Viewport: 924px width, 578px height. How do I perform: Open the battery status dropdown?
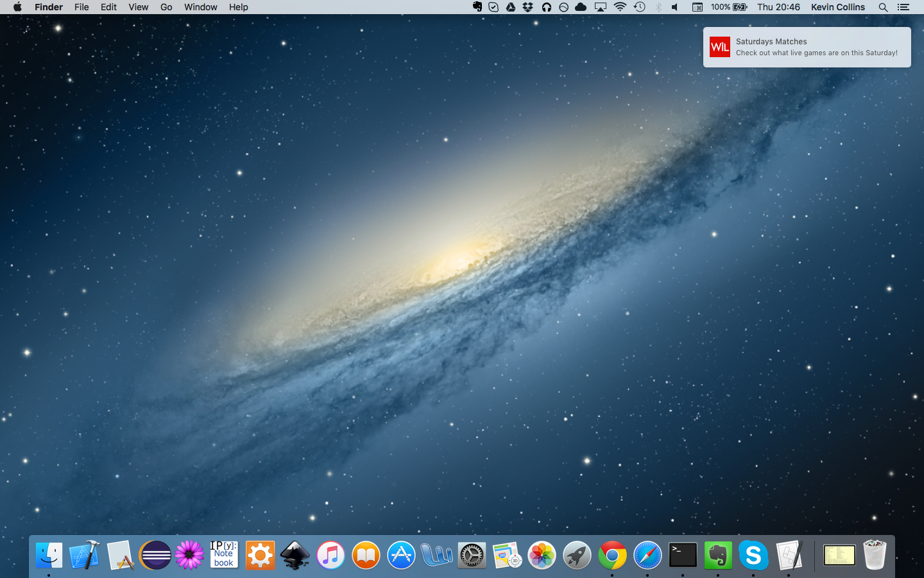pyautogui.click(x=729, y=7)
